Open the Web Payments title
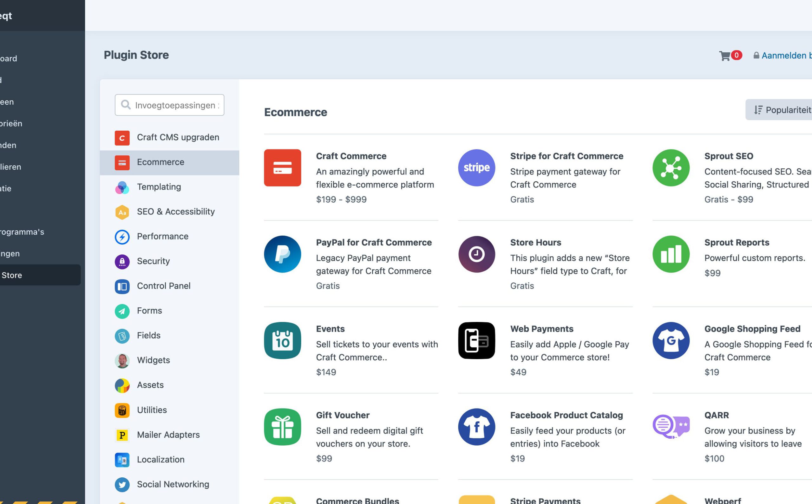Viewport: 812px width, 504px height. (542, 329)
